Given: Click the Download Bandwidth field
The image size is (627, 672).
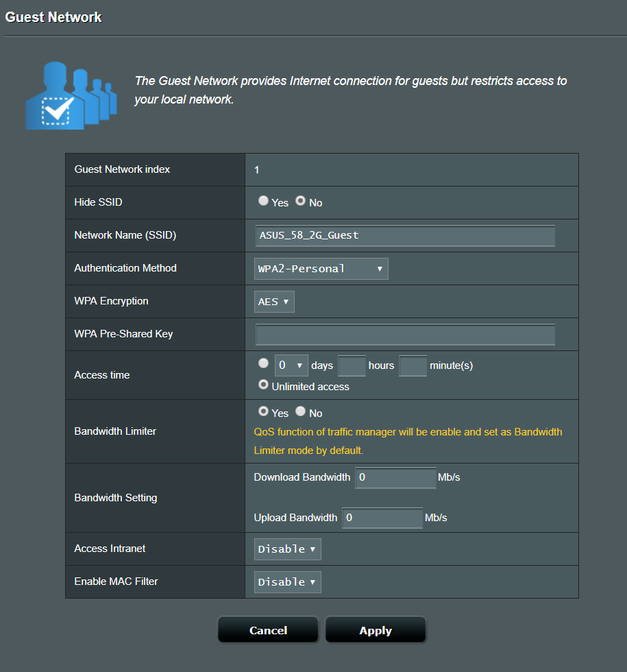Looking at the screenshot, I should pyautogui.click(x=395, y=477).
